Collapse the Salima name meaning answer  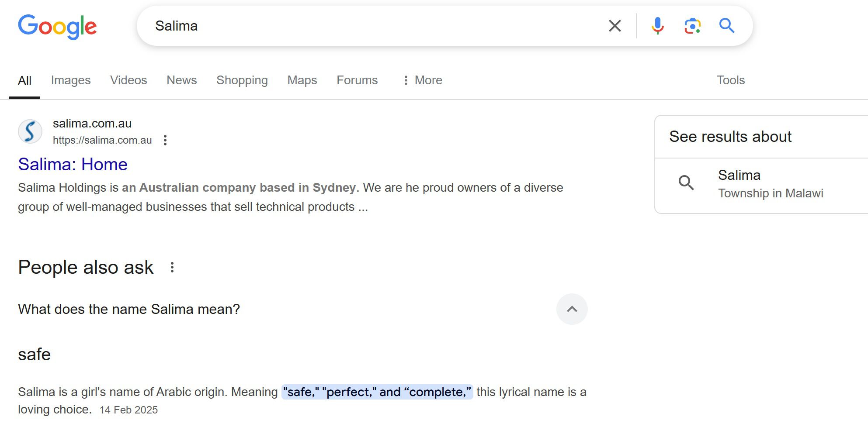(x=572, y=309)
